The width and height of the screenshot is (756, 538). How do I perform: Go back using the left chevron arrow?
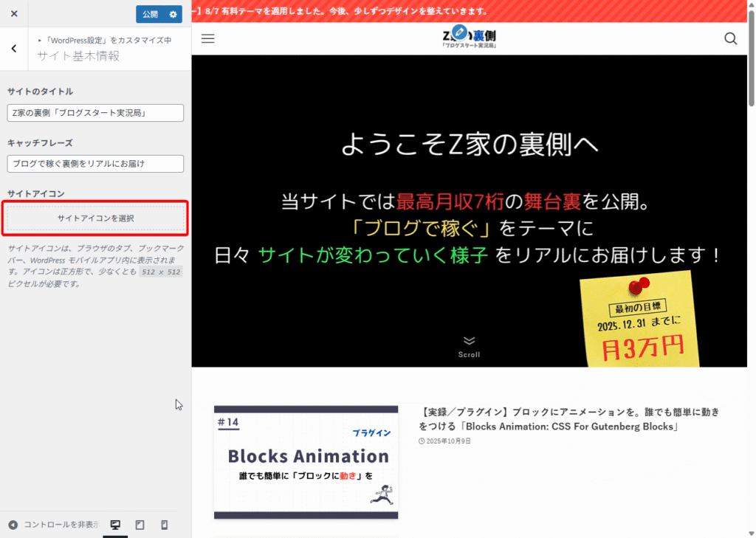(14, 49)
